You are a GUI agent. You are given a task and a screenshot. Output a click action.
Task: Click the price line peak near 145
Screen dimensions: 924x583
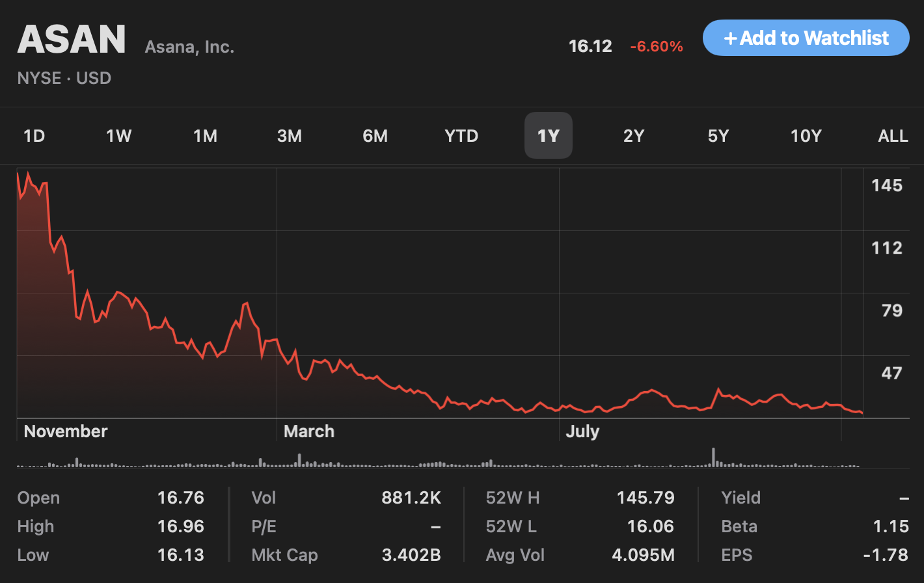tap(28, 173)
